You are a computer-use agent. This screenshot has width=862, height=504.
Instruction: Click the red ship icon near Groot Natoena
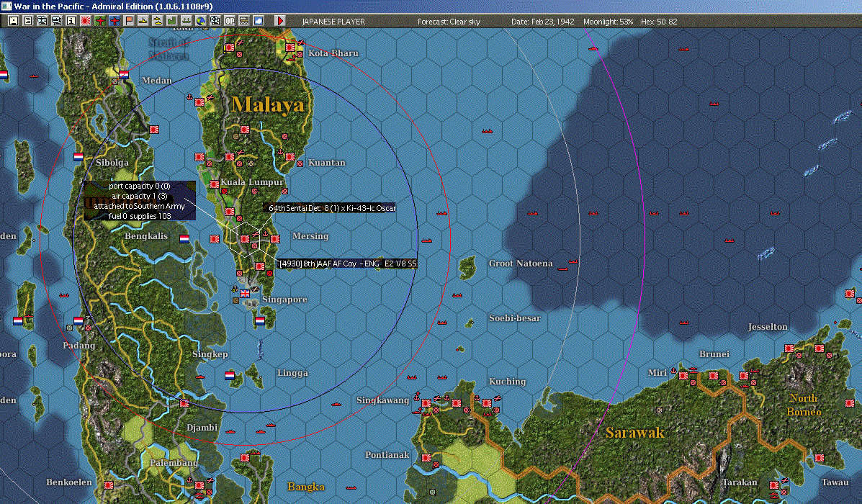point(563,269)
